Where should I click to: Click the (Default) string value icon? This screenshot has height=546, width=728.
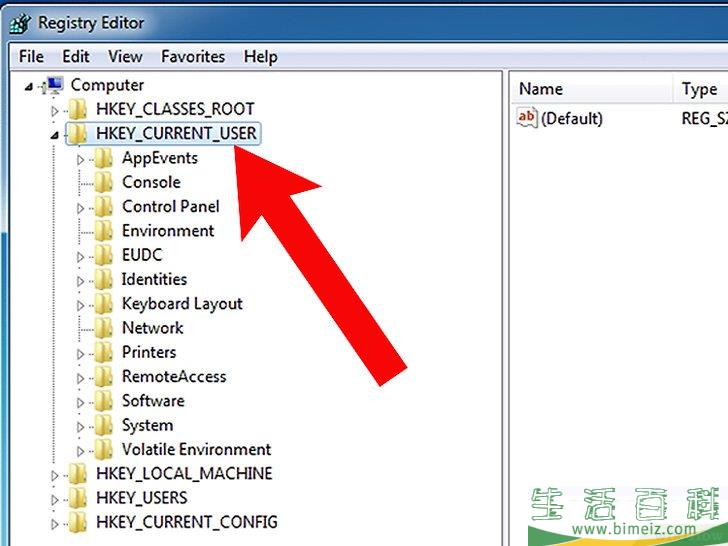pyautogui.click(x=527, y=118)
